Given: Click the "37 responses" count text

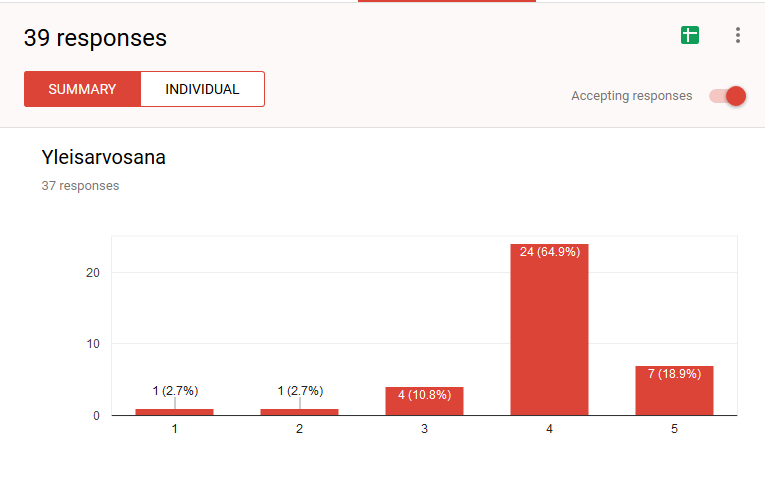Looking at the screenshot, I should pyautogui.click(x=80, y=186).
